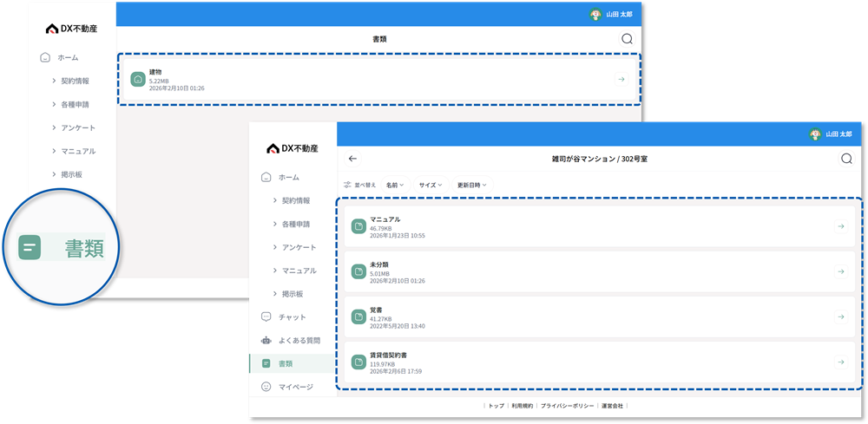Open the トップ footer link

tap(496, 406)
